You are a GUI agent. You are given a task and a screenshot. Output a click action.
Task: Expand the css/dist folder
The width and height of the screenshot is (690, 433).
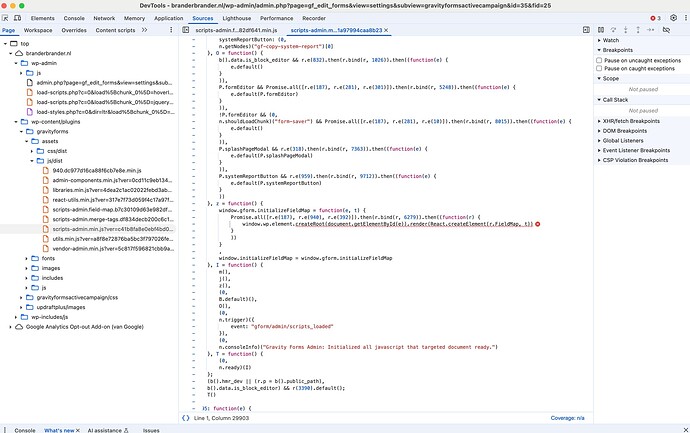point(32,151)
